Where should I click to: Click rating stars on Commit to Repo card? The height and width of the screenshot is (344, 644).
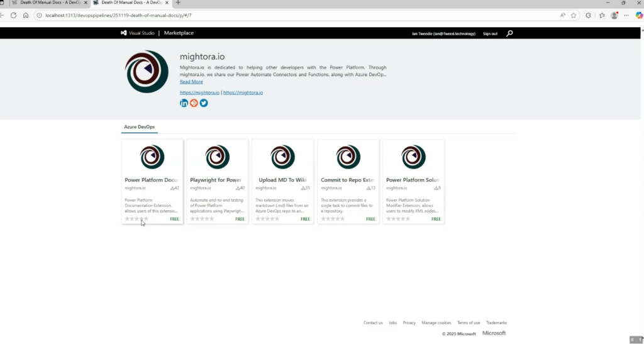click(332, 219)
